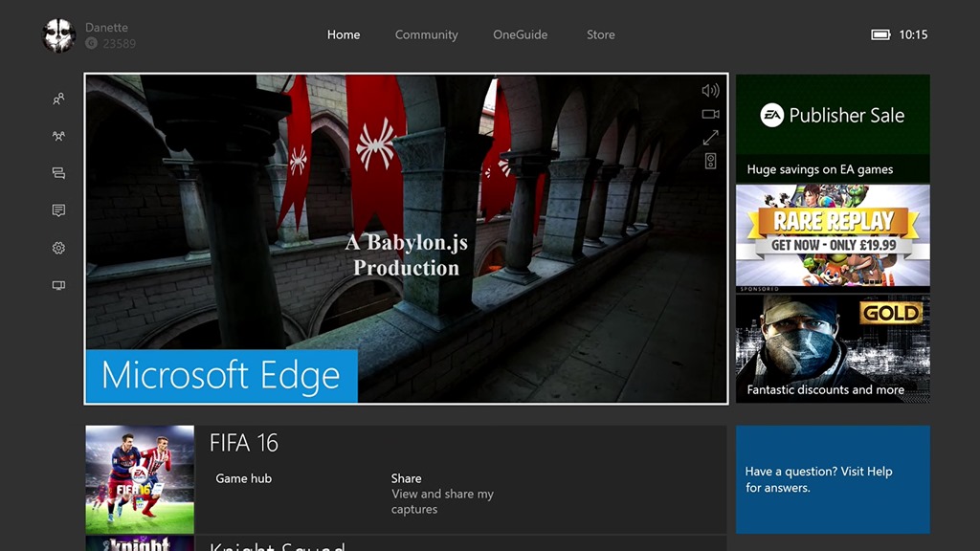Open the EA Publisher Sale tile
980x551 pixels.
coord(833,128)
